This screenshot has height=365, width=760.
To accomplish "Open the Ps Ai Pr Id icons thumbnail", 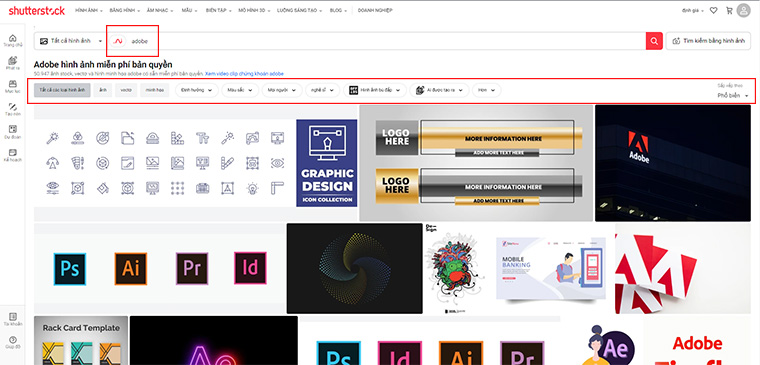I will click(159, 268).
